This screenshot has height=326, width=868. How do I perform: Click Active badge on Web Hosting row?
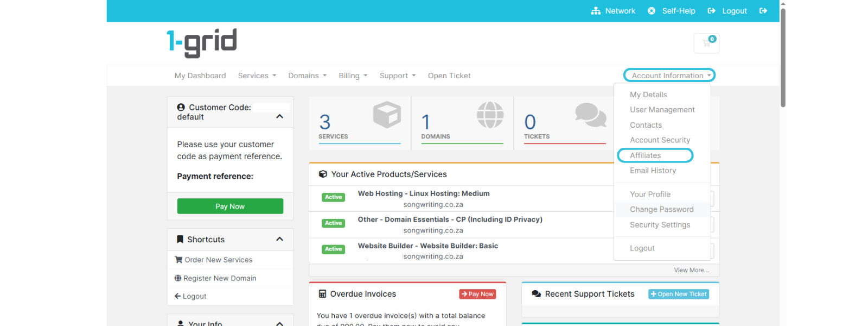click(334, 197)
